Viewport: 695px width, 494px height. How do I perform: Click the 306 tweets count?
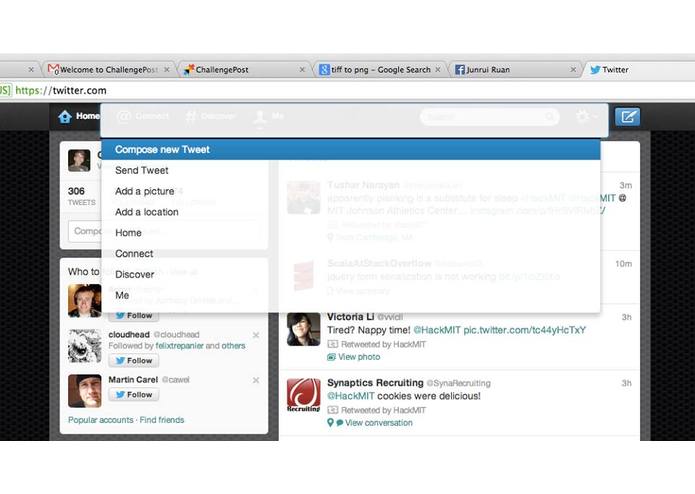(76, 191)
